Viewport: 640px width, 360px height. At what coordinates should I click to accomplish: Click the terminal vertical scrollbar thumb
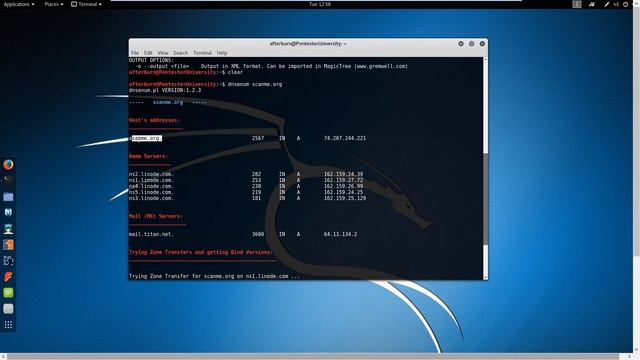pyautogui.click(x=485, y=199)
